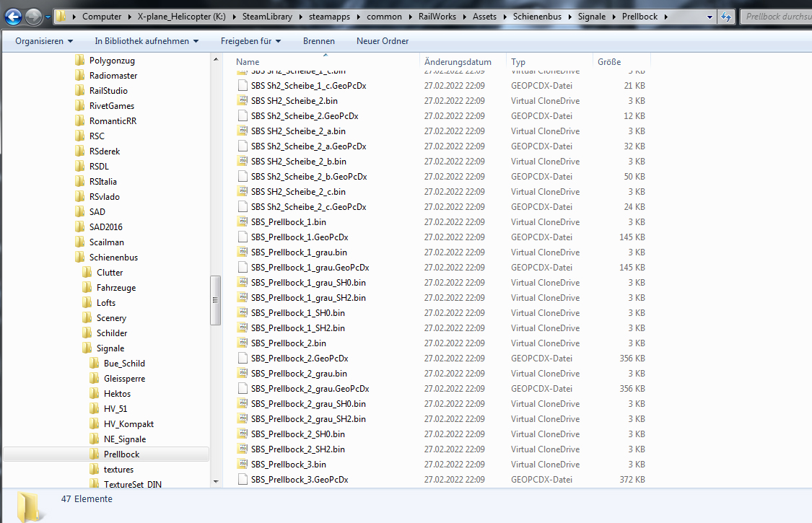The image size is (812, 523).
Task: Select the RomanticRR folder in tree
Action: click(x=113, y=121)
